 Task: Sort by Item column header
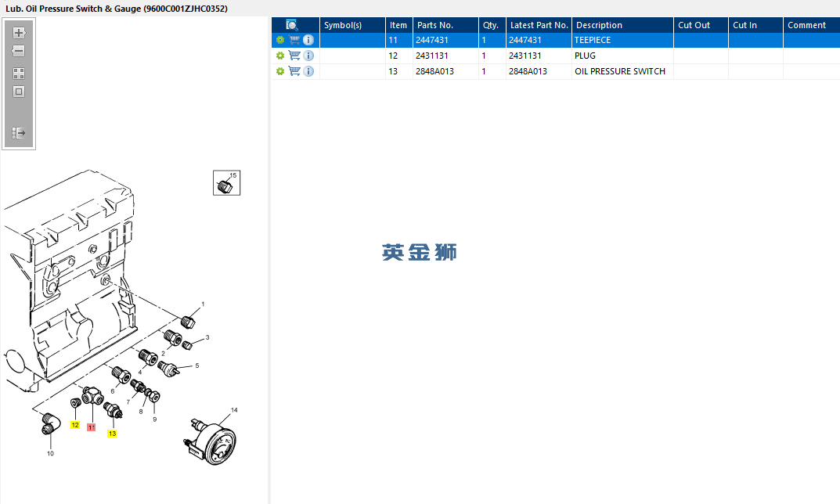399,25
